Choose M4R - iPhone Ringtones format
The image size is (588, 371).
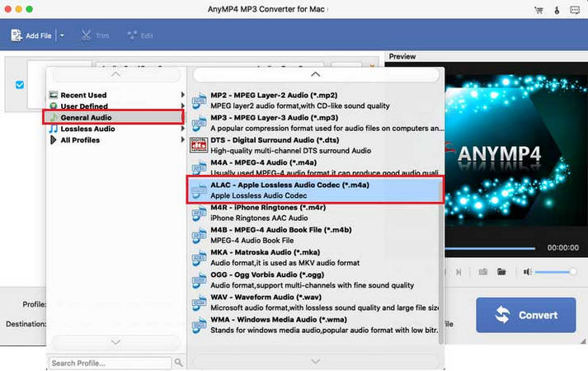[x=315, y=213]
